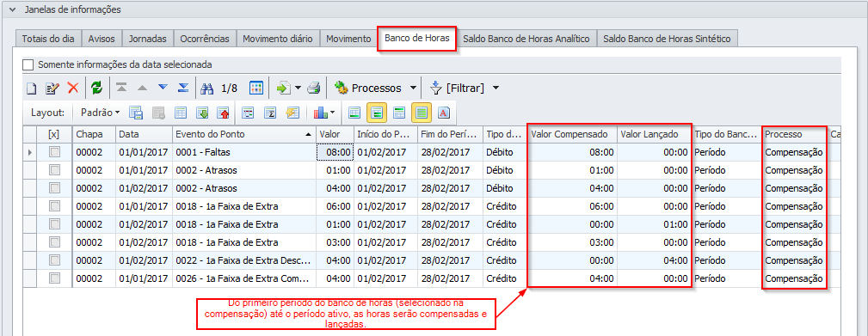Click the New record icon
The height and width of the screenshot is (336, 868).
click(x=32, y=88)
